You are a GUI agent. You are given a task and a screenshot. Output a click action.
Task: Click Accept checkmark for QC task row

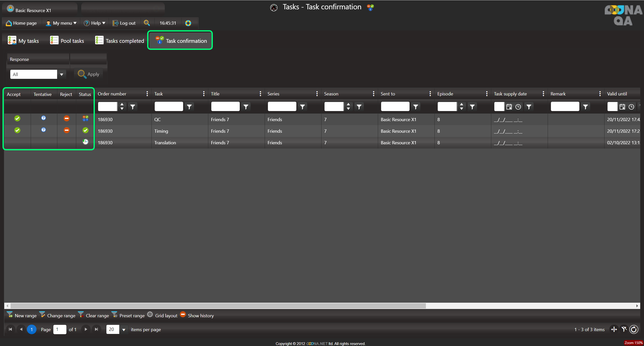pyautogui.click(x=17, y=118)
